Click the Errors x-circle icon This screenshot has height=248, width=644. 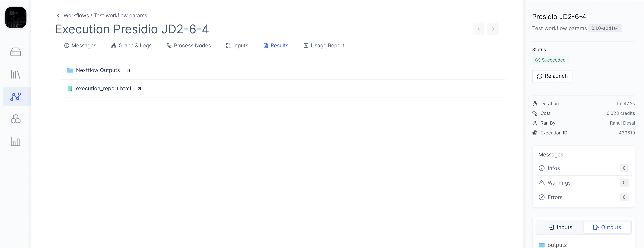pos(542,197)
